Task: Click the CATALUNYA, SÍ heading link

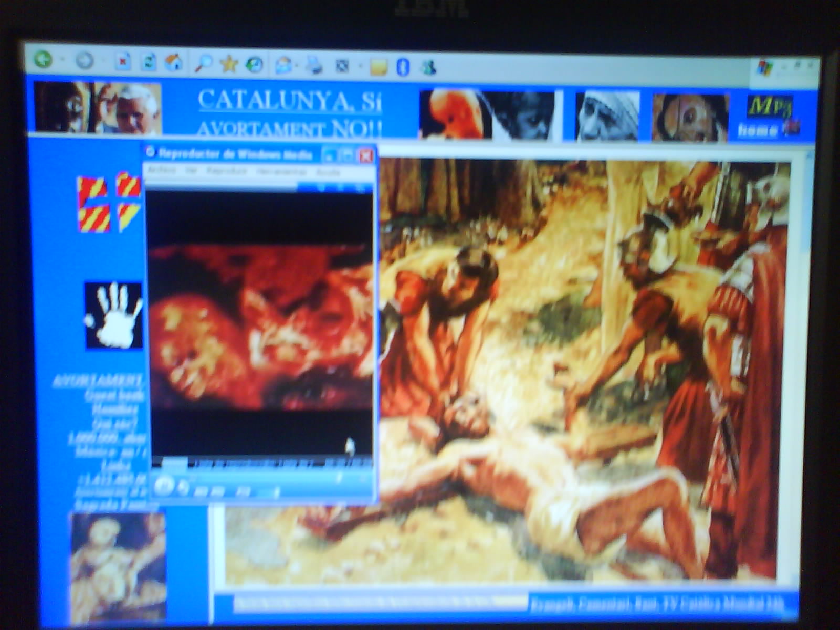Action: 289,100
